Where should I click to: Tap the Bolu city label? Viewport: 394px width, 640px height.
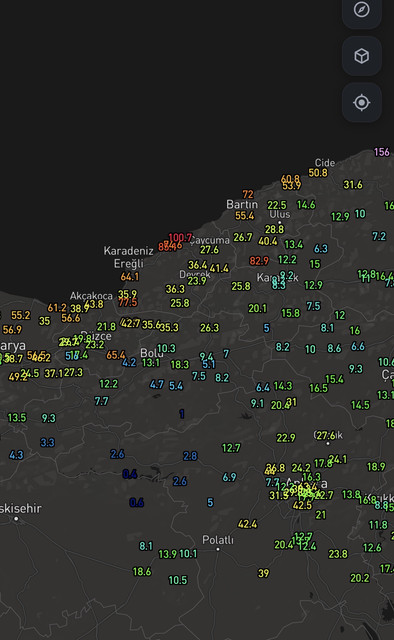[151, 353]
